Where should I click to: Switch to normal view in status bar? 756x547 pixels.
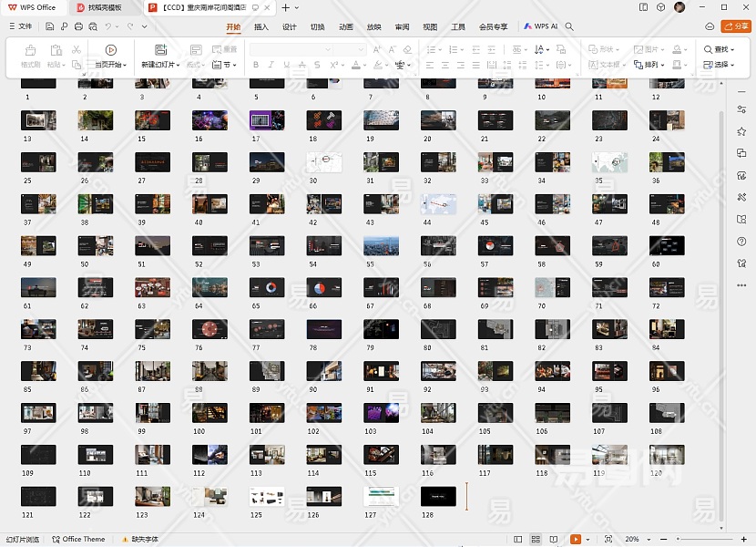519,539
